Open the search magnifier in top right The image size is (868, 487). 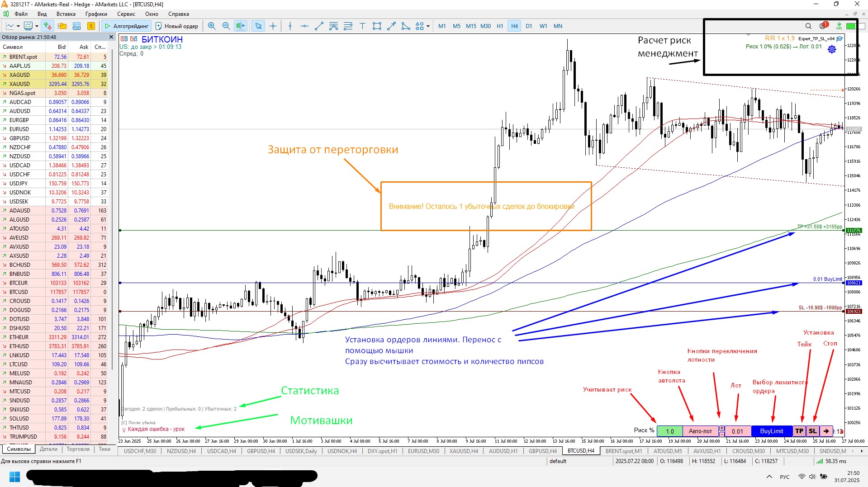coord(808,26)
